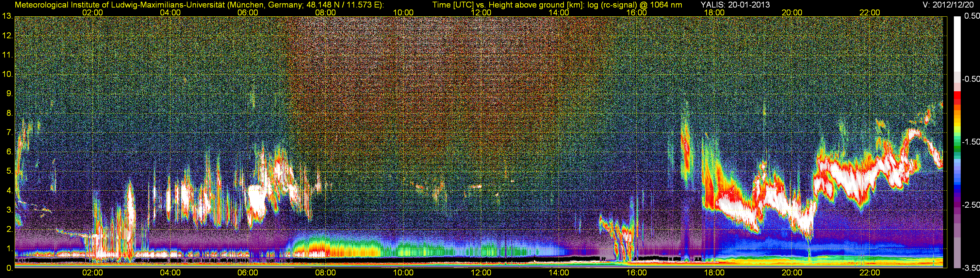Click the 10 km height axis label
980x278 pixels.
click(7, 74)
